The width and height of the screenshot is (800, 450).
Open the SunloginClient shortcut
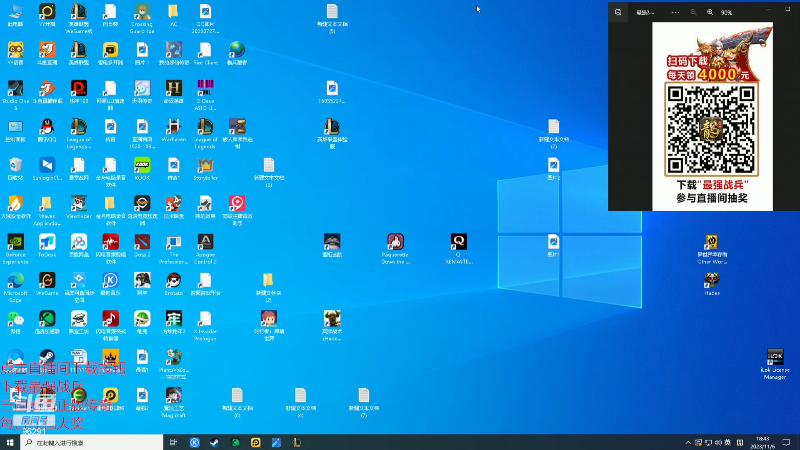point(47,169)
